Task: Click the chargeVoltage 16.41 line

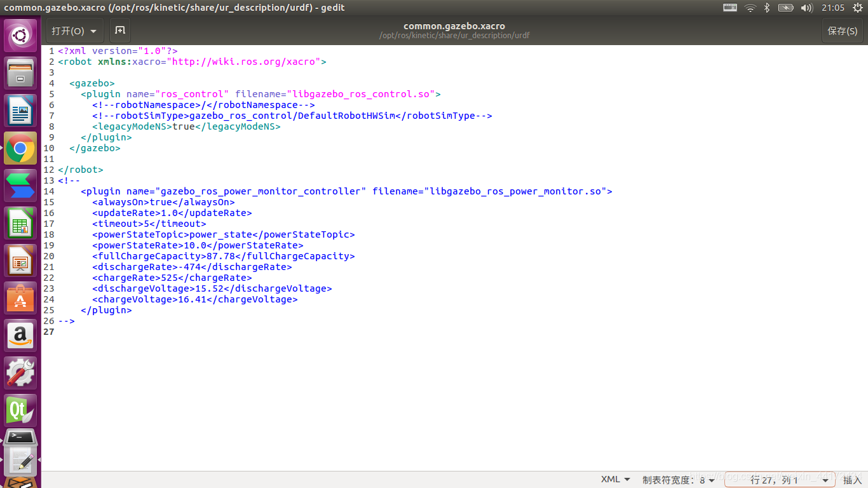Action: [x=194, y=299]
